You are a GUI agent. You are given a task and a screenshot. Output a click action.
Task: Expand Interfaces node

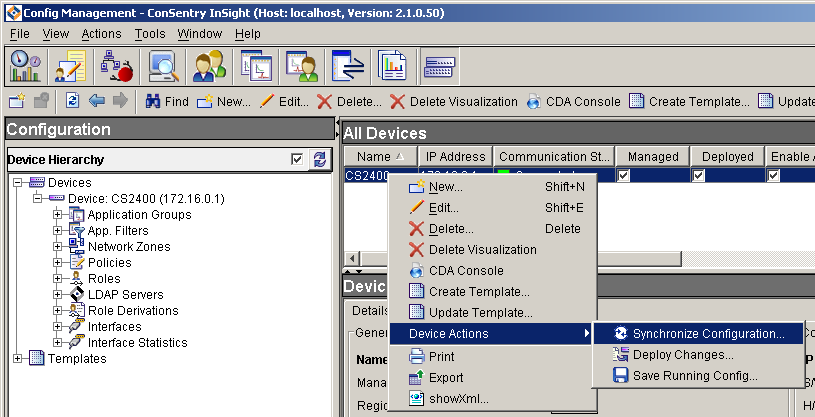57,327
